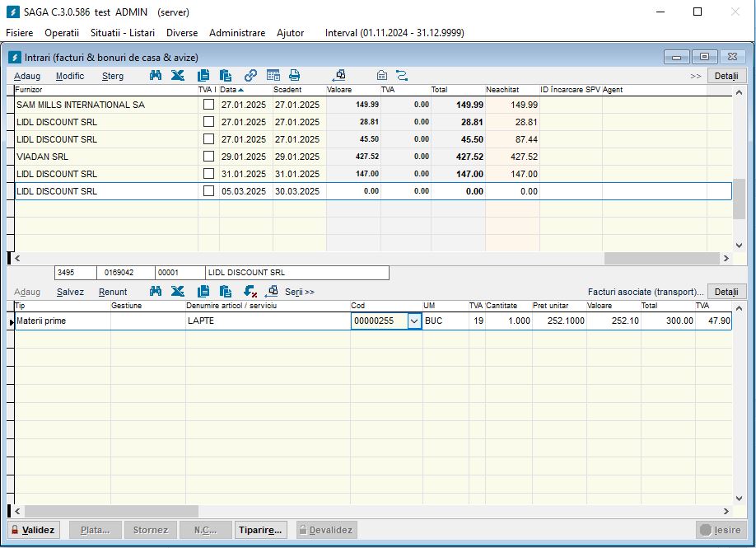Expand the toolbar with the >> chevron near Detalii
The height and width of the screenshot is (548, 756).
695,76
